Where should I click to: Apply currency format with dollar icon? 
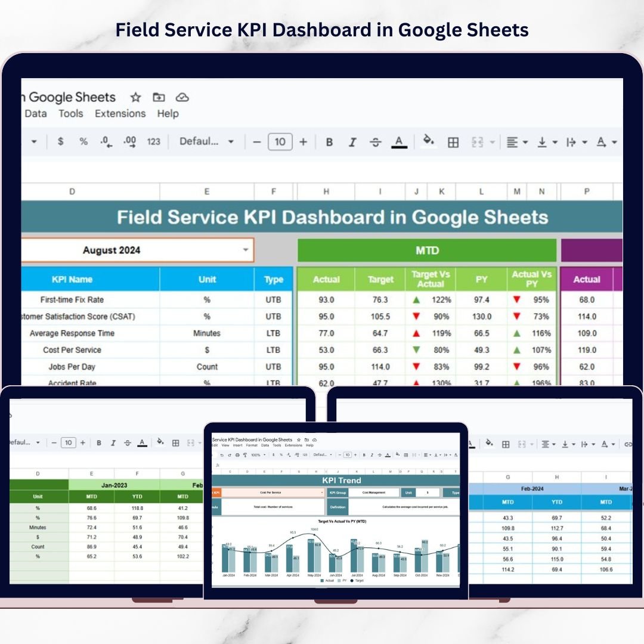coord(61,142)
